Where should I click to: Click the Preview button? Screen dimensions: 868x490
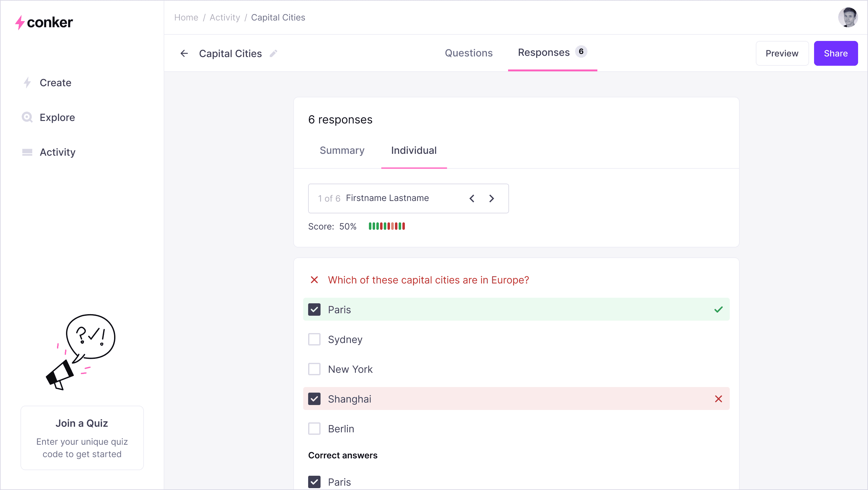click(x=782, y=53)
